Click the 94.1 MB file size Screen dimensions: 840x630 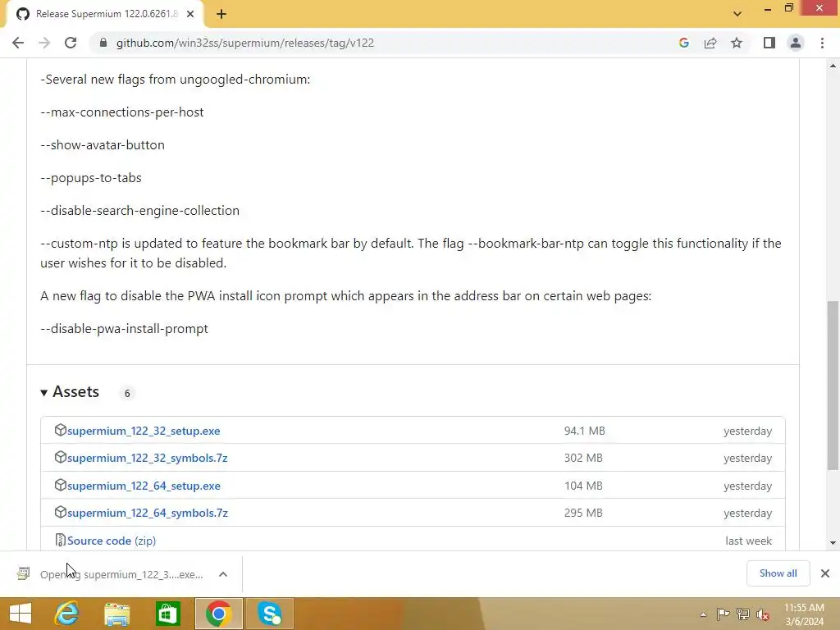coord(584,431)
